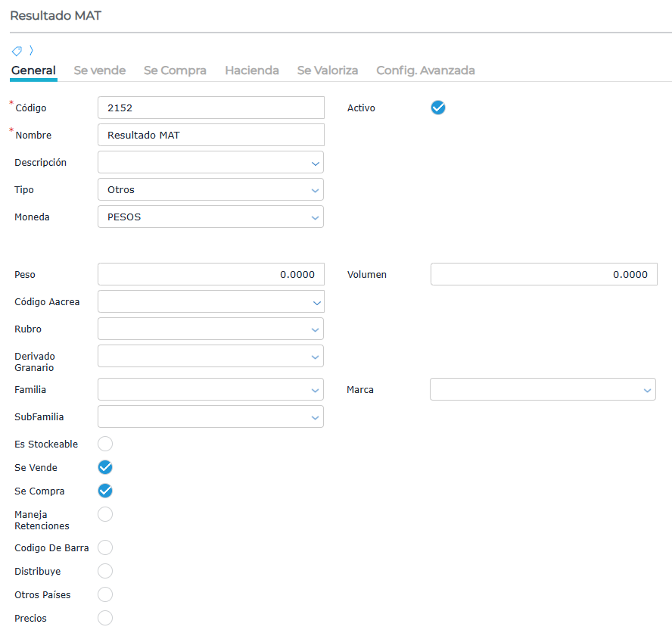Enable Maneja Retenciones checkbox
672x630 pixels.
(105, 514)
